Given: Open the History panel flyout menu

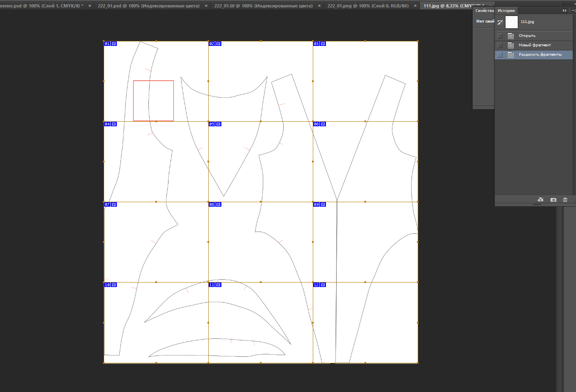Looking at the screenshot, I should pos(573,11).
